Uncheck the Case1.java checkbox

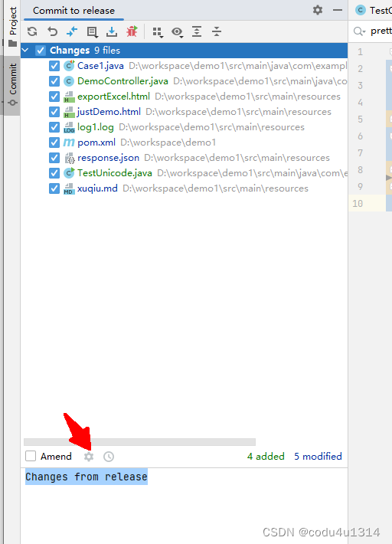(54, 66)
